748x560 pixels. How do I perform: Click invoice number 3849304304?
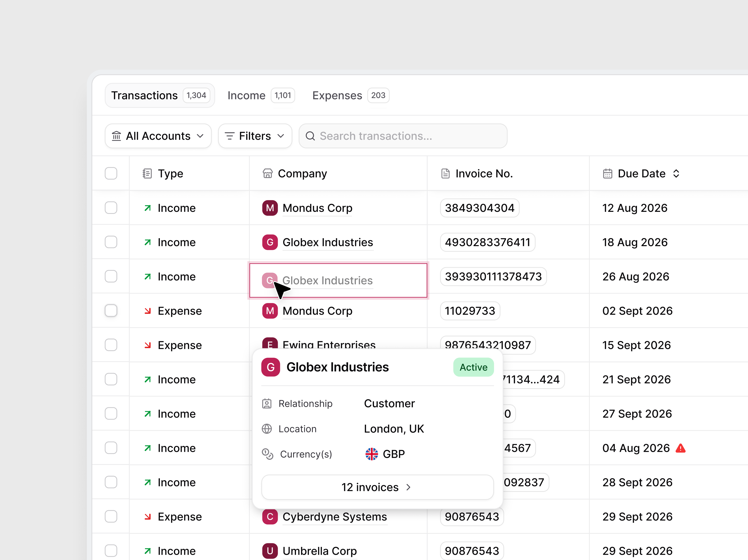pos(480,208)
